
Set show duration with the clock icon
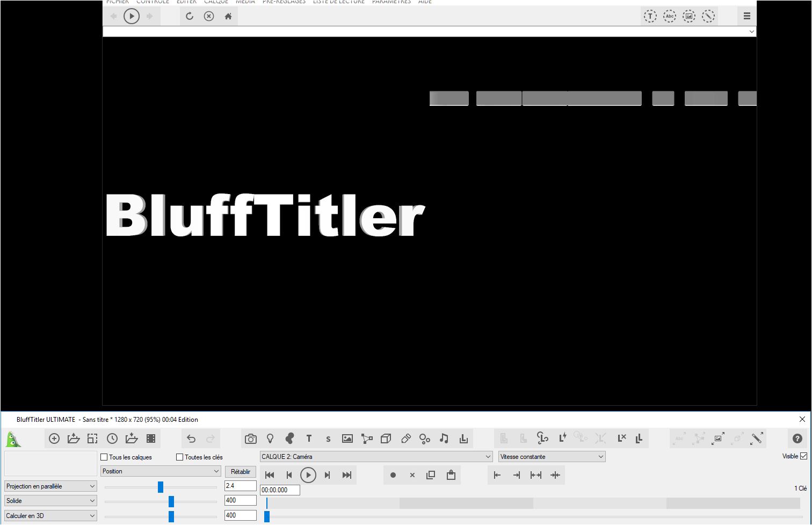click(x=112, y=438)
